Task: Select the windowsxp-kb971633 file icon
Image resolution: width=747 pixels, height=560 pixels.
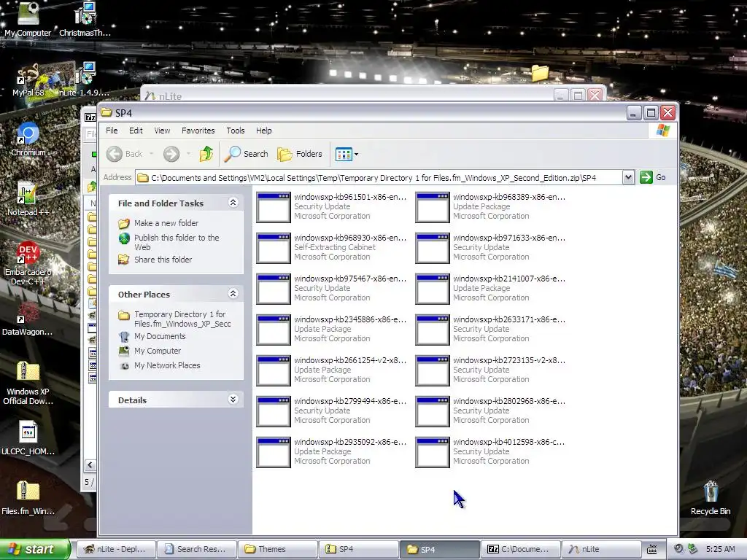Action: (x=433, y=248)
